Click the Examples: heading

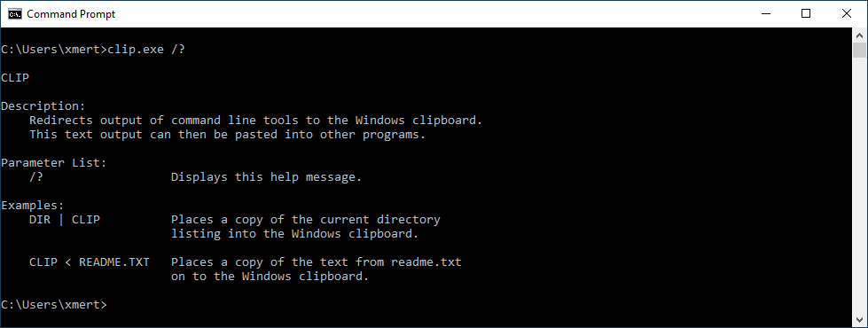33,205
